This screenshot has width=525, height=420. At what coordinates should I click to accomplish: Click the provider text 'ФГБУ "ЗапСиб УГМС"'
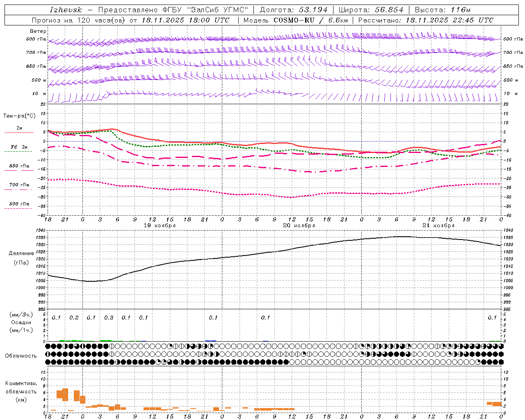click(205, 10)
